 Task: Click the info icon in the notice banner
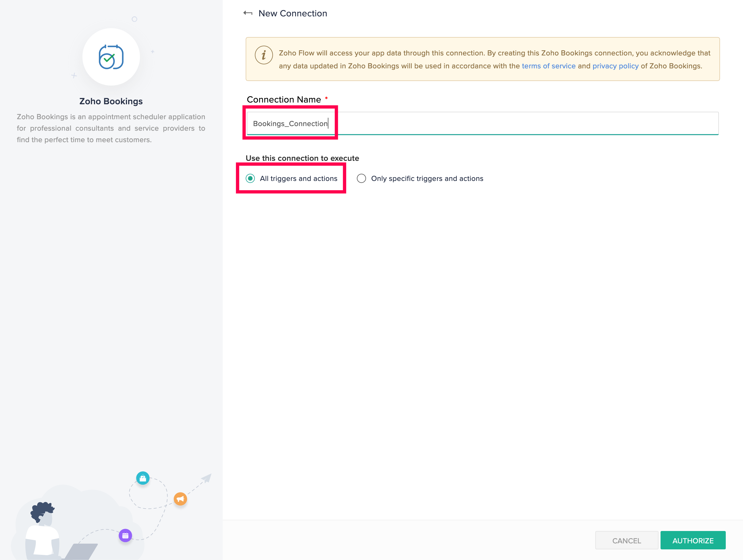264,55
